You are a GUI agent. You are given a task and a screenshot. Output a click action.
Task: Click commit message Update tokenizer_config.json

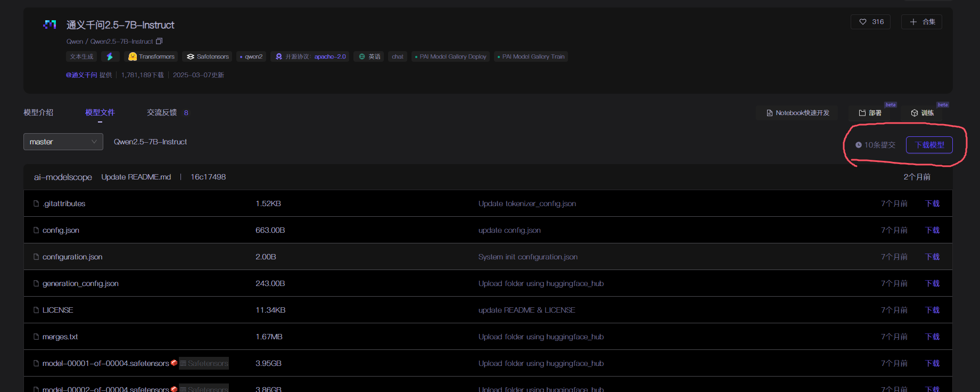(527, 203)
